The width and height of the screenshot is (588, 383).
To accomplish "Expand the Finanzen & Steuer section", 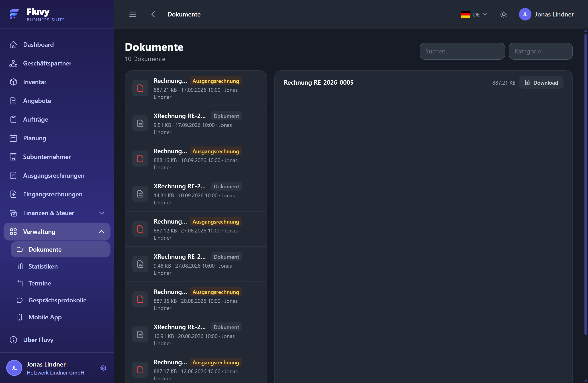I will pyautogui.click(x=57, y=213).
